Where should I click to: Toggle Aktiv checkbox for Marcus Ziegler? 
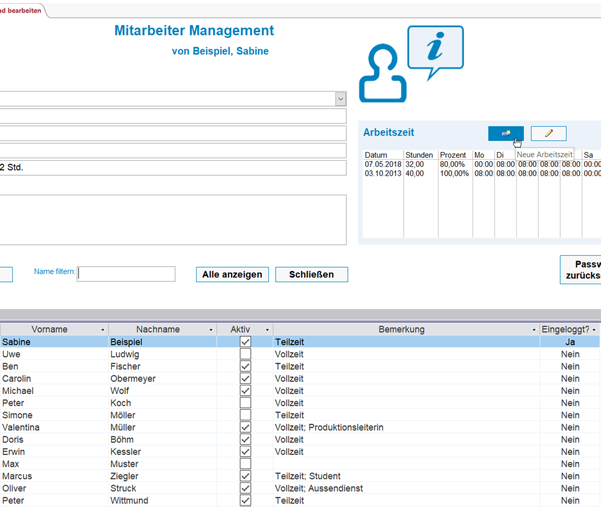coord(245,476)
